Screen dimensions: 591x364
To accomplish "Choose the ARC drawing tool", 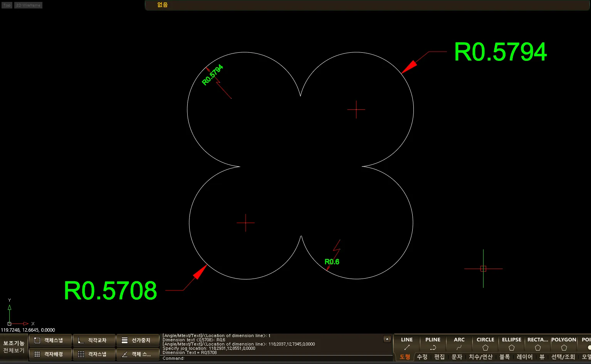I will point(459,344).
